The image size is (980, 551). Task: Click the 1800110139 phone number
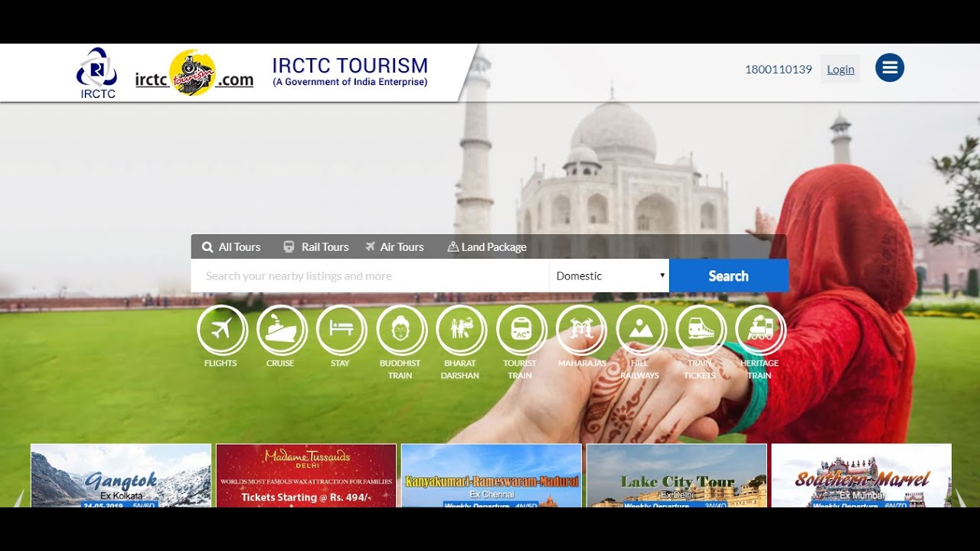[779, 69]
